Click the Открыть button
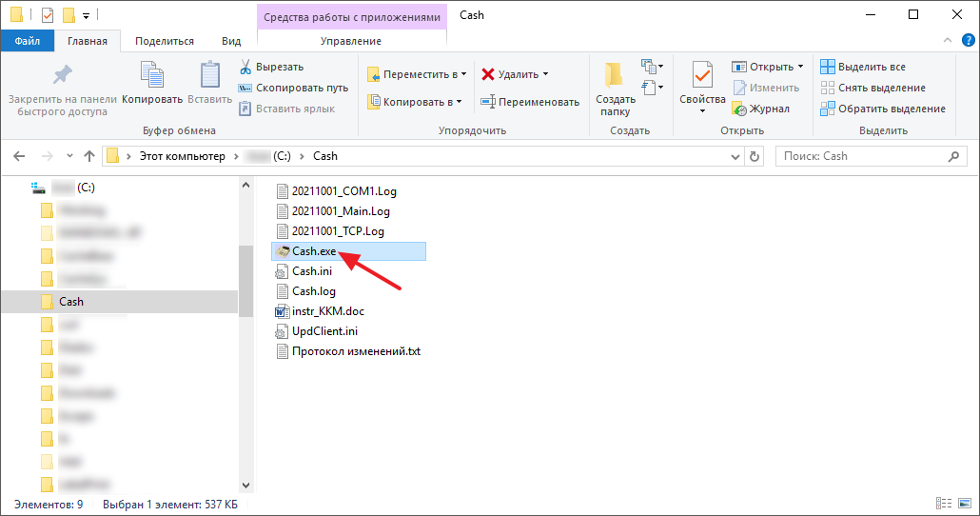The width and height of the screenshot is (980, 516). pyautogui.click(x=762, y=67)
